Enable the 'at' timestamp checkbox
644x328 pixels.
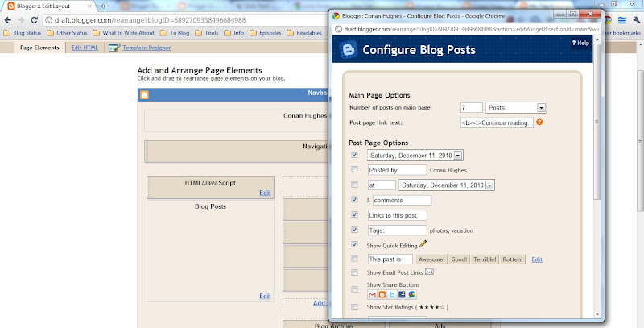354,185
